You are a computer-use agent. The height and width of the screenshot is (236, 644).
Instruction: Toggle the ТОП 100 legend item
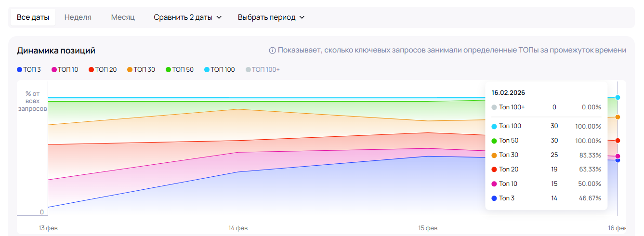click(220, 69)
